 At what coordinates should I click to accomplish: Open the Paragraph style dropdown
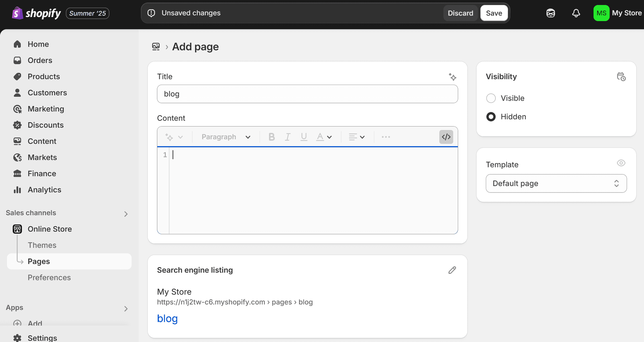pos(226,137)
